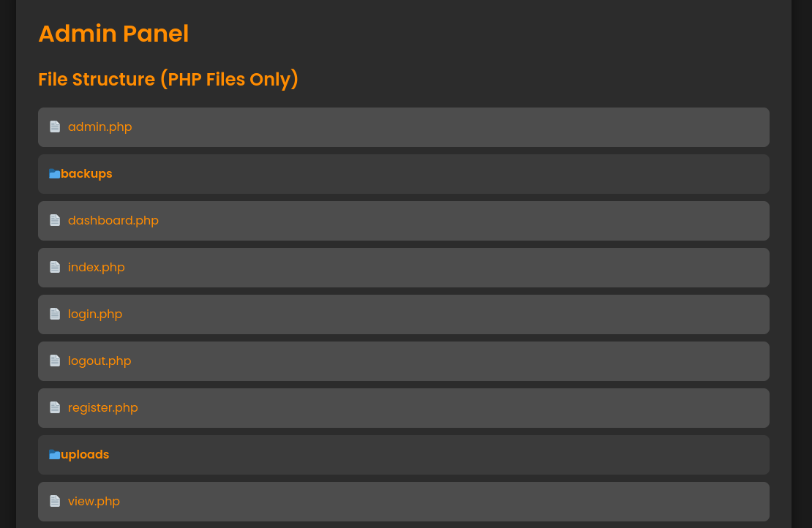This screenshot has height=528, width=812.
Task: Click the file icon beside view.php
Action: (55, 501)
